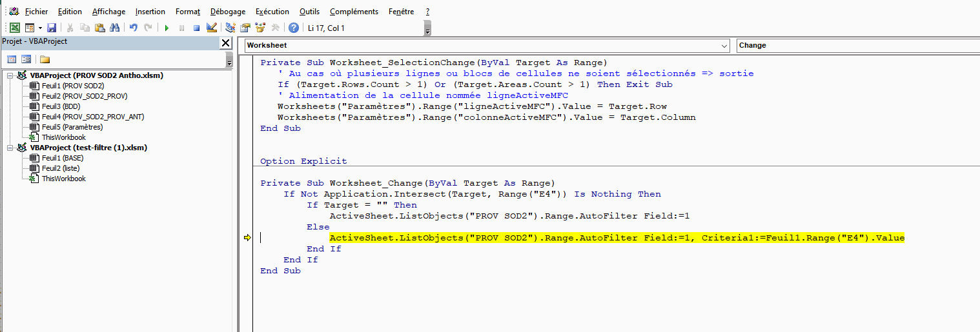
Task: Click View Object icon in Project pane
Action: pos(26,59)
